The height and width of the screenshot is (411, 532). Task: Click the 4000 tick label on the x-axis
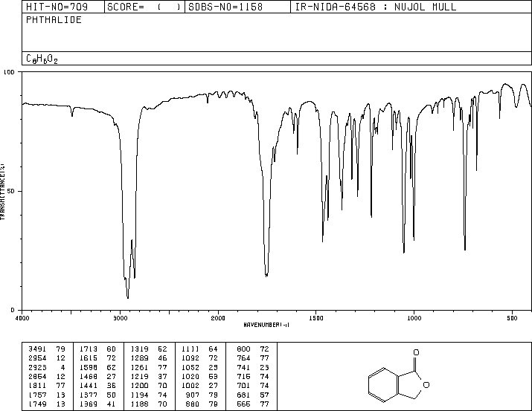(x=22, y=318)
